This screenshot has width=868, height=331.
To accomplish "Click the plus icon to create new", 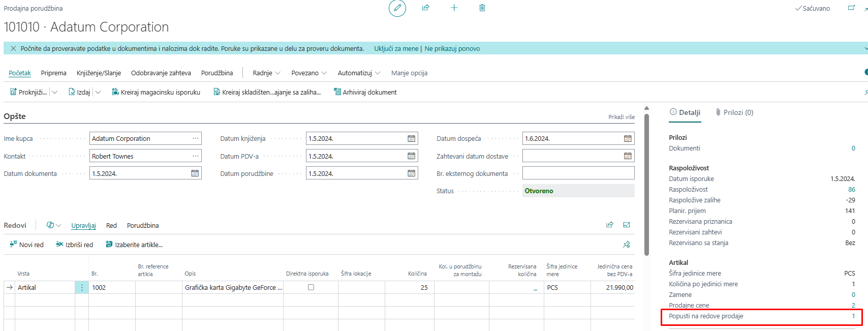I will [x=454, y=8].
